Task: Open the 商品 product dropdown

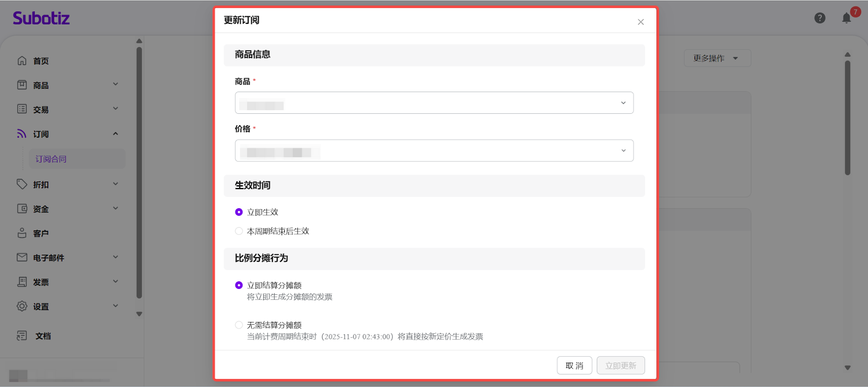Action: pos(434,103)
